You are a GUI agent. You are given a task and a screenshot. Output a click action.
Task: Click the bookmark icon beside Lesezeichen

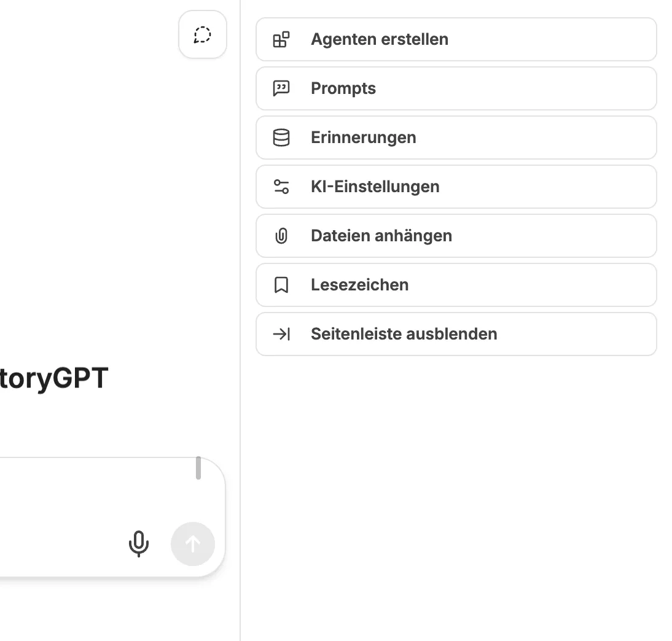(281, 285)
